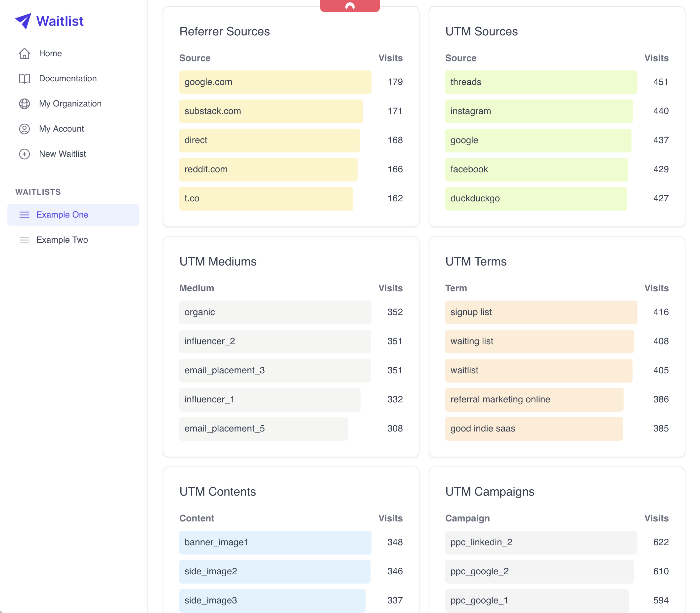Click the Example Two menu icon

[x=23, y=240]
